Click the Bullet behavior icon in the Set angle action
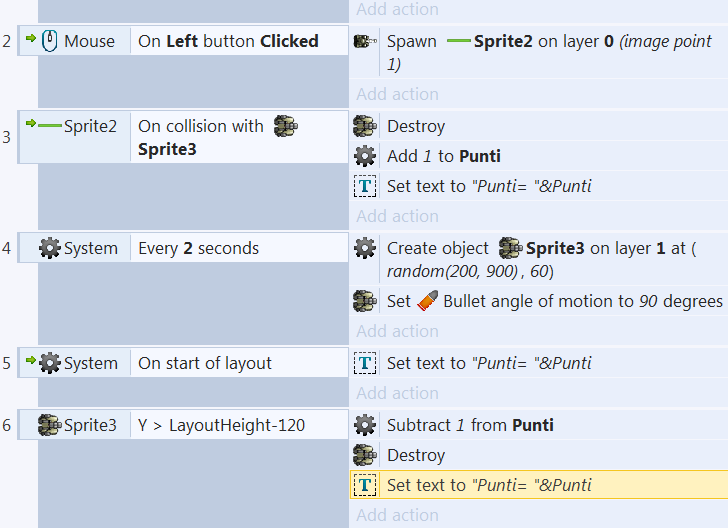 (x=427, y=301)
